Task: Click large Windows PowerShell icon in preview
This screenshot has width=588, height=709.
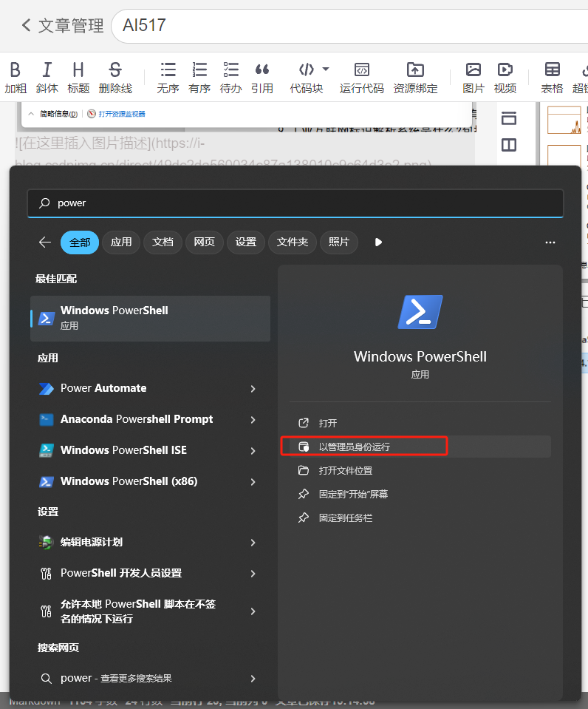Action: click(420, 312)
